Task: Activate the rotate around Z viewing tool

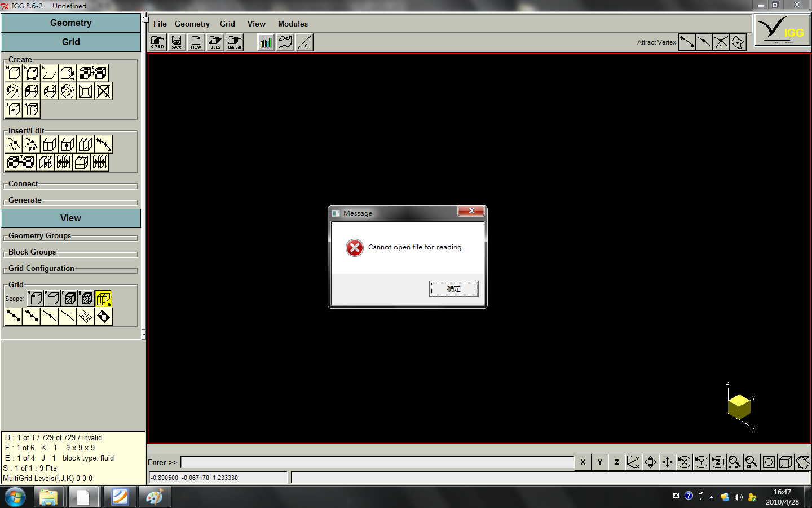Action: click(717, 462)
